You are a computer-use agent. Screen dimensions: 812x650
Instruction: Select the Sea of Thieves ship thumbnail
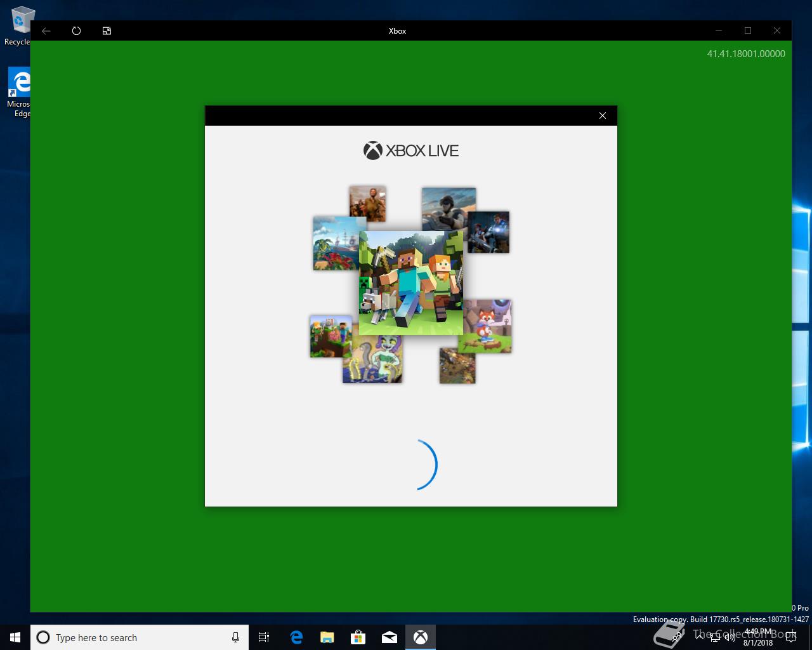click(x=337, y=243)
